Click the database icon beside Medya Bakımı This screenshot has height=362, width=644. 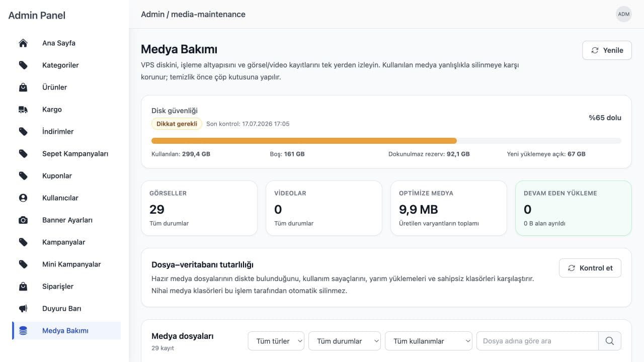[x=23, y=331]
